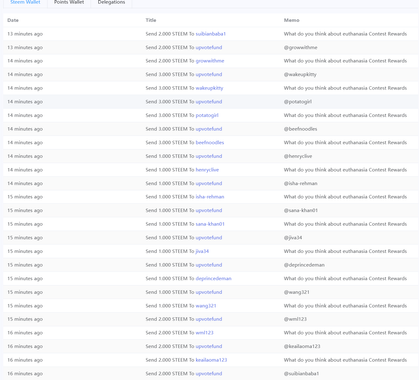Open upvotefund link with @growwithme memo
The height and width of the screenshot is (380, 419).
point(209,48)
